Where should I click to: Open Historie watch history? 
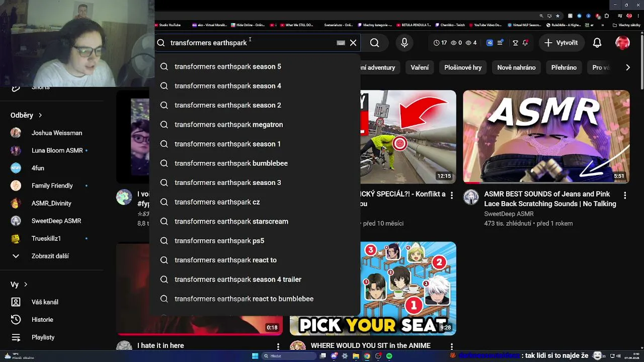(52, 320)
